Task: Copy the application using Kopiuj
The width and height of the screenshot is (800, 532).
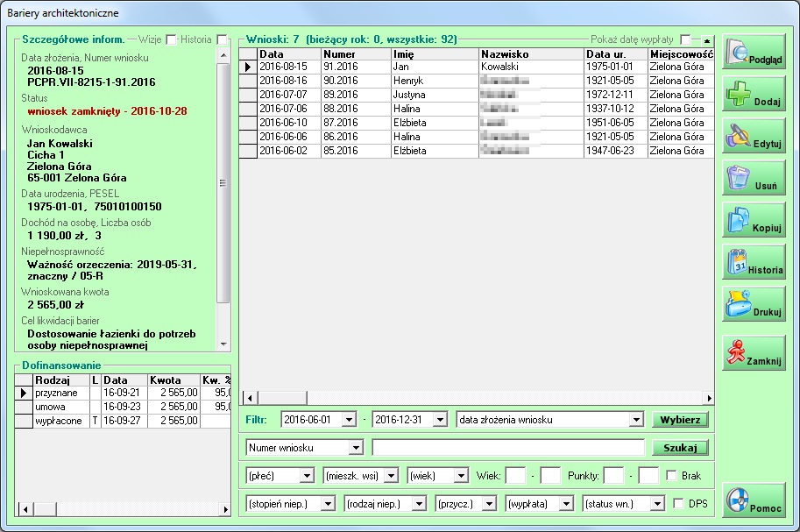Action: [754, 220]
